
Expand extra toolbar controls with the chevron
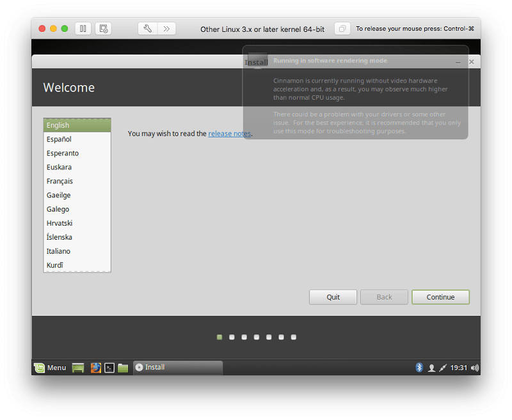(x=168, y=28)
